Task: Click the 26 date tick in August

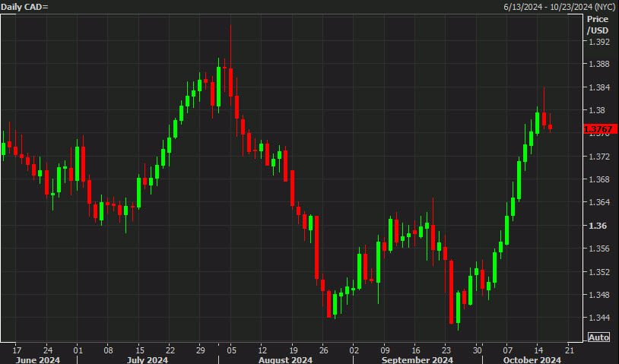Action: pos(324,350)
